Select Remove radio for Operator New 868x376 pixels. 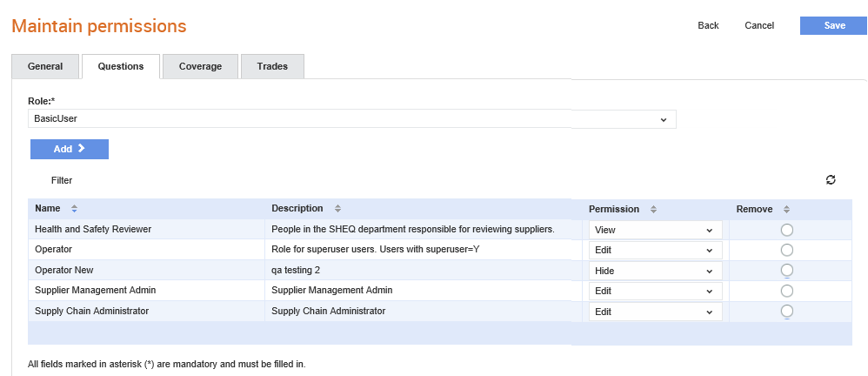(786, 270)
